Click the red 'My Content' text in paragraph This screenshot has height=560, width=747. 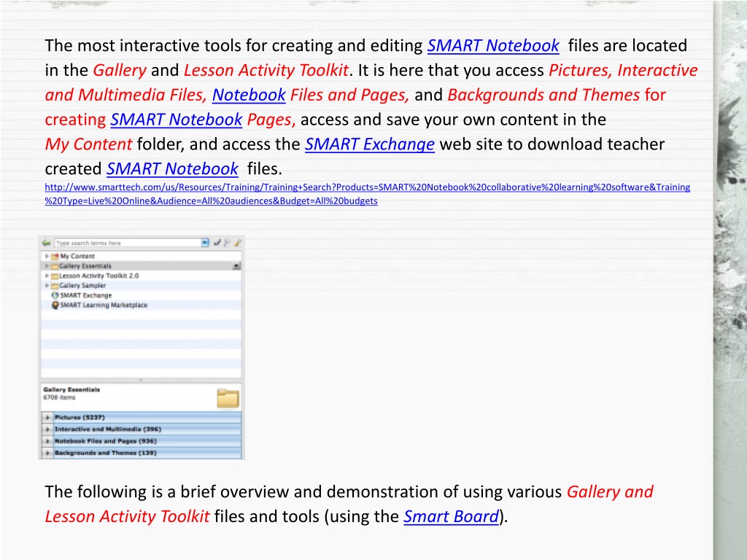pyautogui.click(x=88, y=144)
